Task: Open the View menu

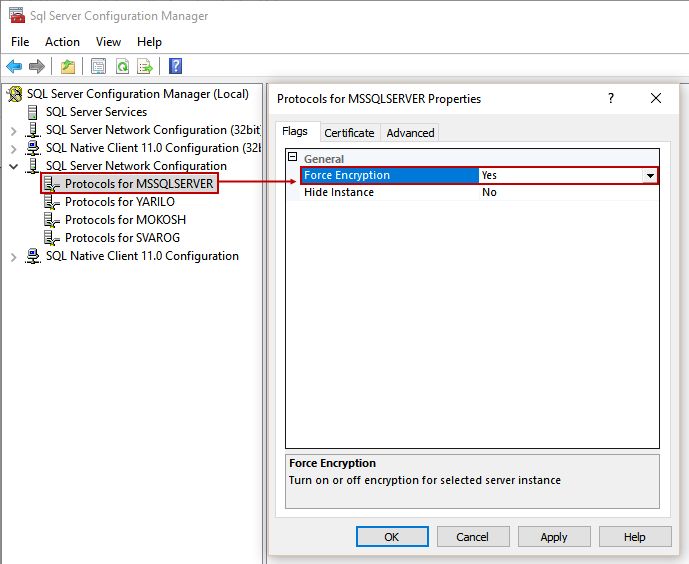Action: (x=108, y=42)
